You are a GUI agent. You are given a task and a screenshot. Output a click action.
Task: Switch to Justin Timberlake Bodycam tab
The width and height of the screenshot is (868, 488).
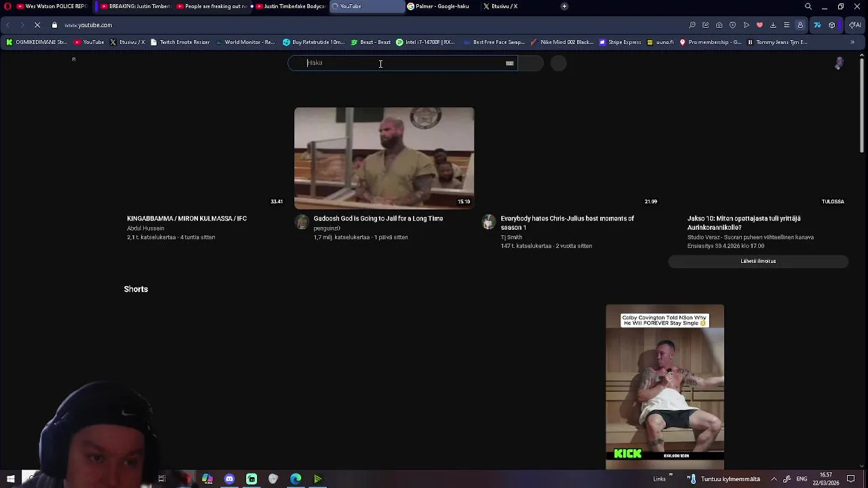(x=290, y=6)
